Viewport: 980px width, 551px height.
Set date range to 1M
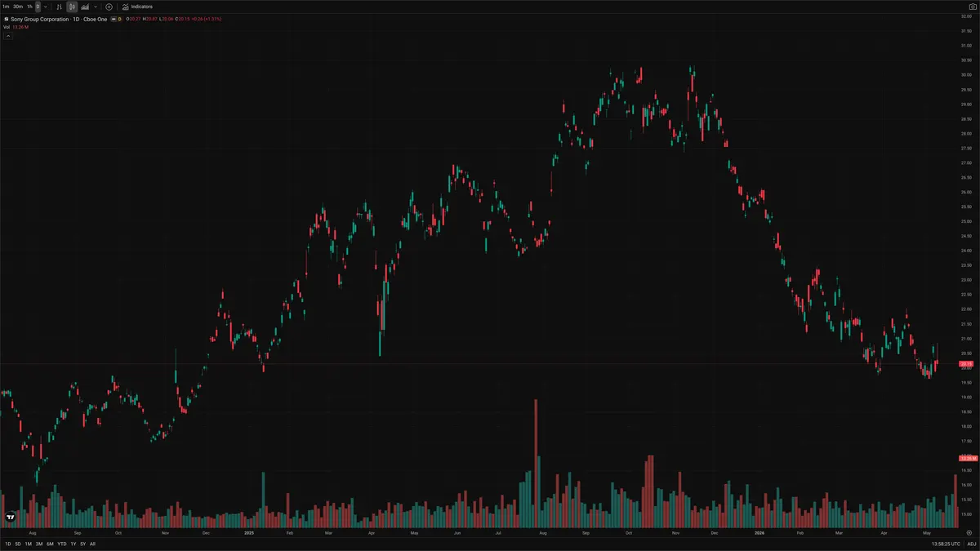pos(29,544)
